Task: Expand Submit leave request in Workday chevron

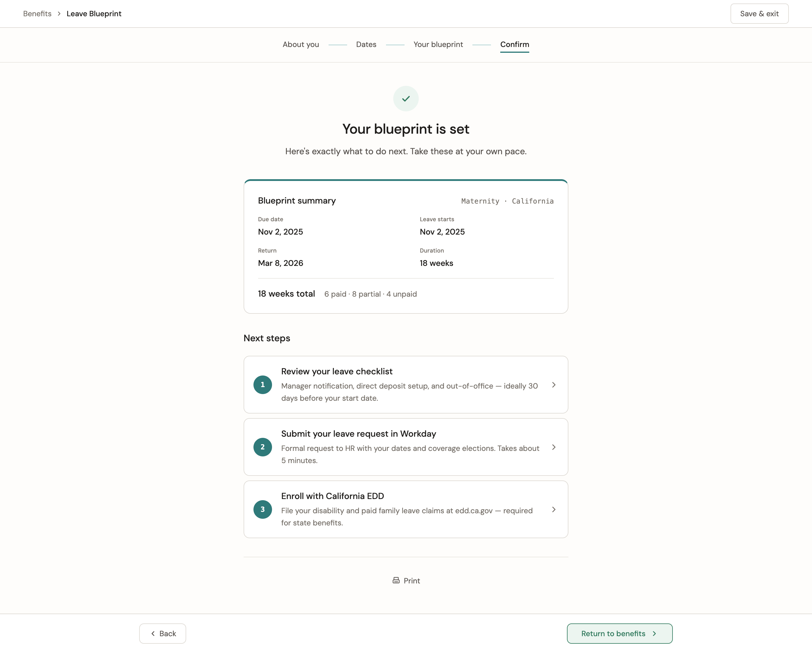Action: click(x=554, y=447)
